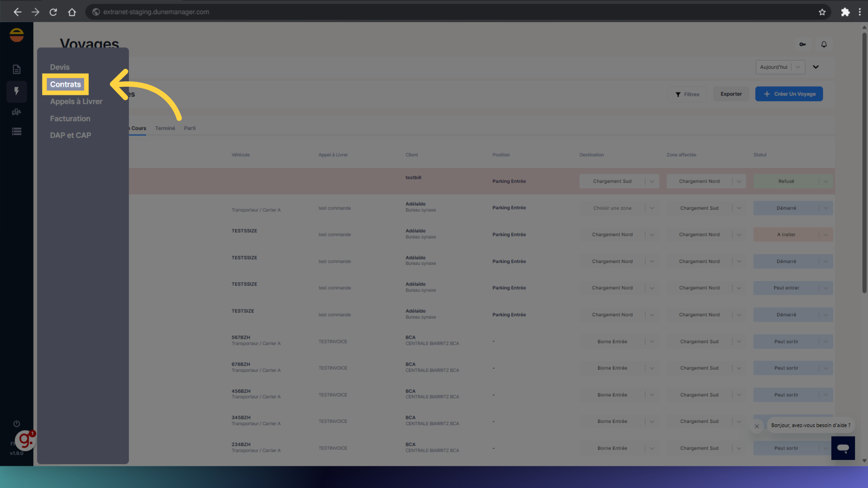The image size is (868, 488).
Task: Click the lightning bolt sidebar icon
Action: coord(17,91)
